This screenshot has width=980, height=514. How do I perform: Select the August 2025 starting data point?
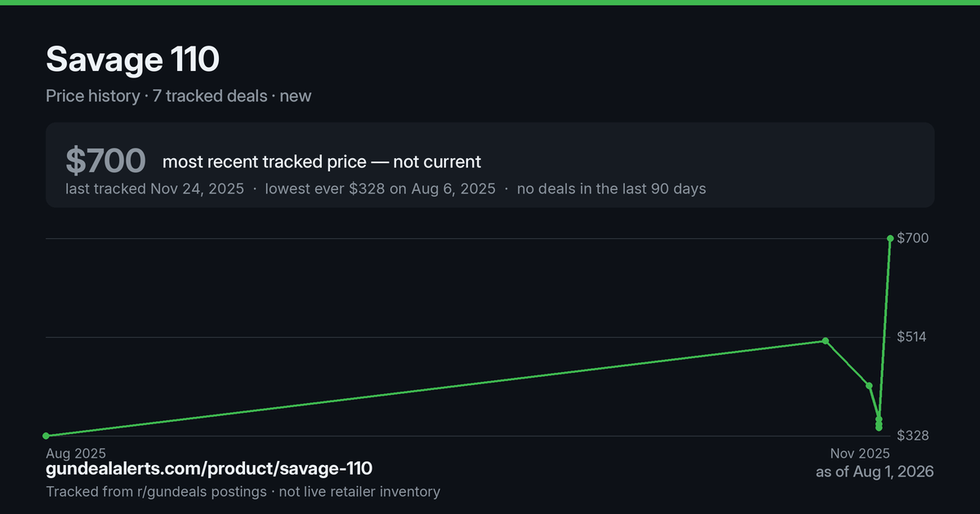tap(46, 436)
